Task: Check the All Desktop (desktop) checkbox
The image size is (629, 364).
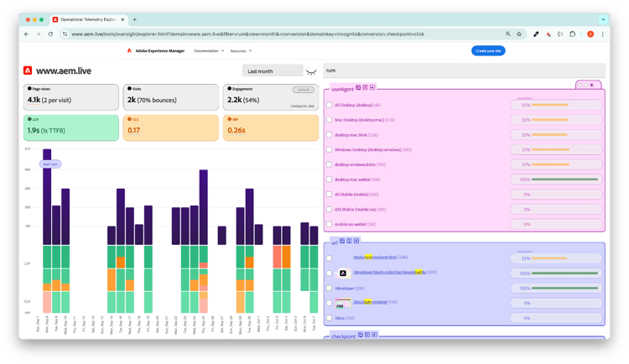Action: [330, 105]
